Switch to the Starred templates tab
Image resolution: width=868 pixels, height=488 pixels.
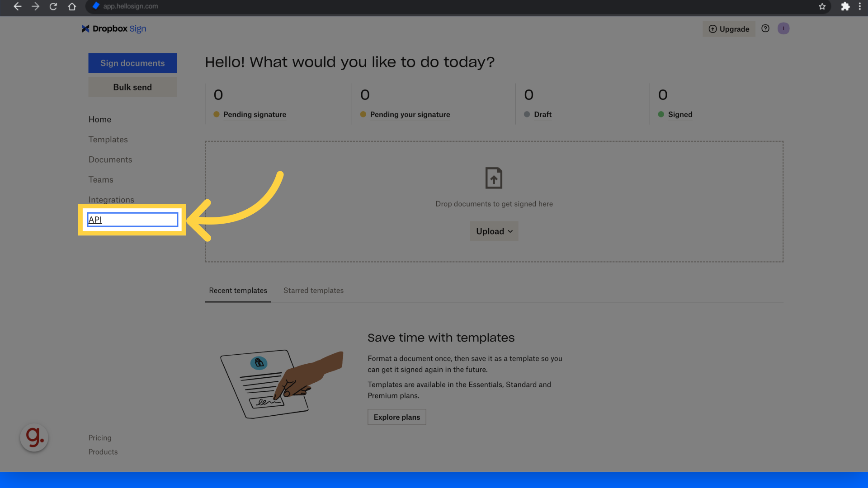(313, 291)
